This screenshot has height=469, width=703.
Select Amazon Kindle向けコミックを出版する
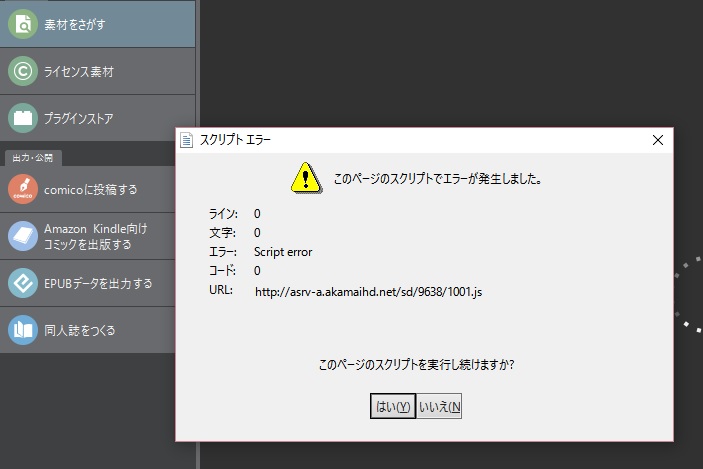pos(88,236)
